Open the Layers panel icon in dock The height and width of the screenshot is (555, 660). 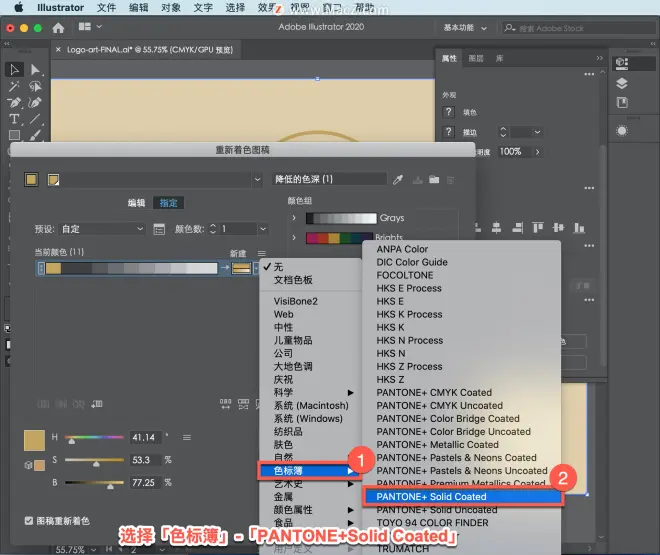pyautogui.click(x=622, y=83)
